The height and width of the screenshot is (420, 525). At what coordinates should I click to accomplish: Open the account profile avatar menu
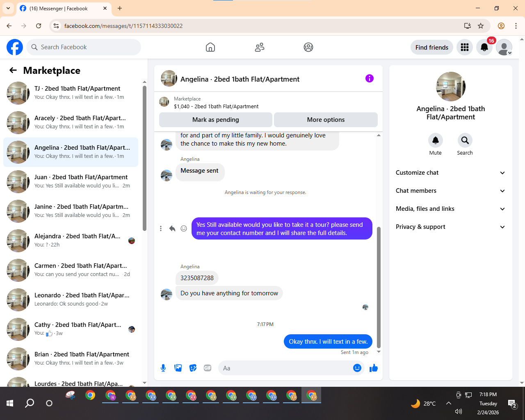coord(504,47)
